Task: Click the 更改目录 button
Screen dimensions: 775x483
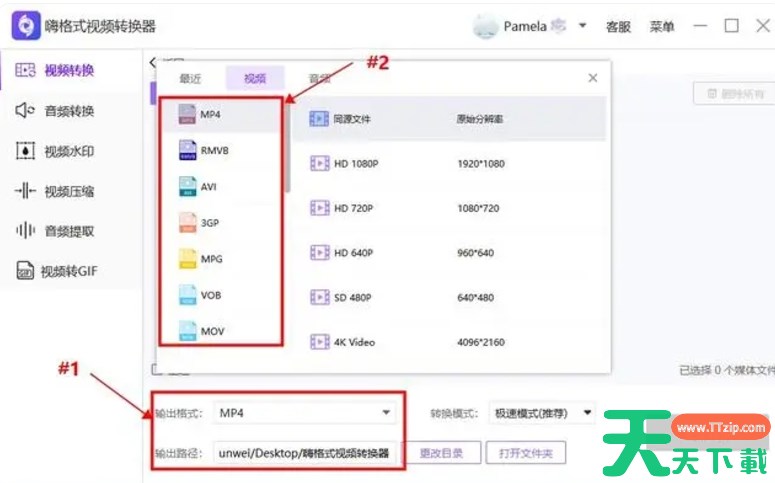Action: tap(441, 453)
